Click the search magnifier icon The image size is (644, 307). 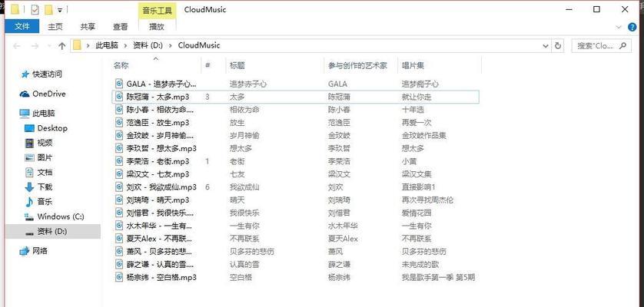click(x=623, y=45)
